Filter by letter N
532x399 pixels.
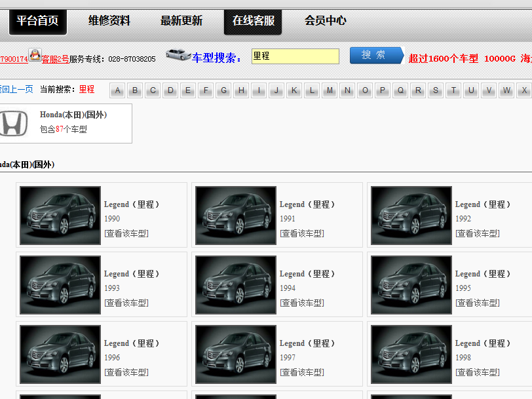[347, 90]
